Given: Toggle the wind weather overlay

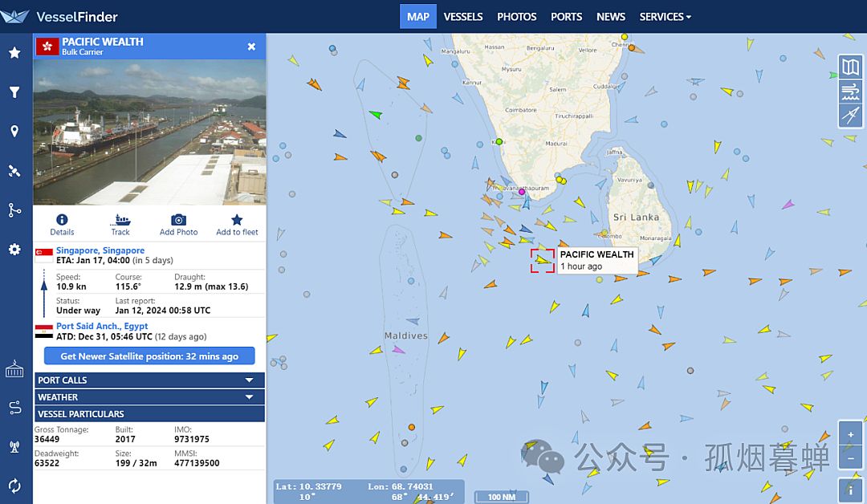Looking at the screenshot, I should pyautogui.click(x=850, y=91).
